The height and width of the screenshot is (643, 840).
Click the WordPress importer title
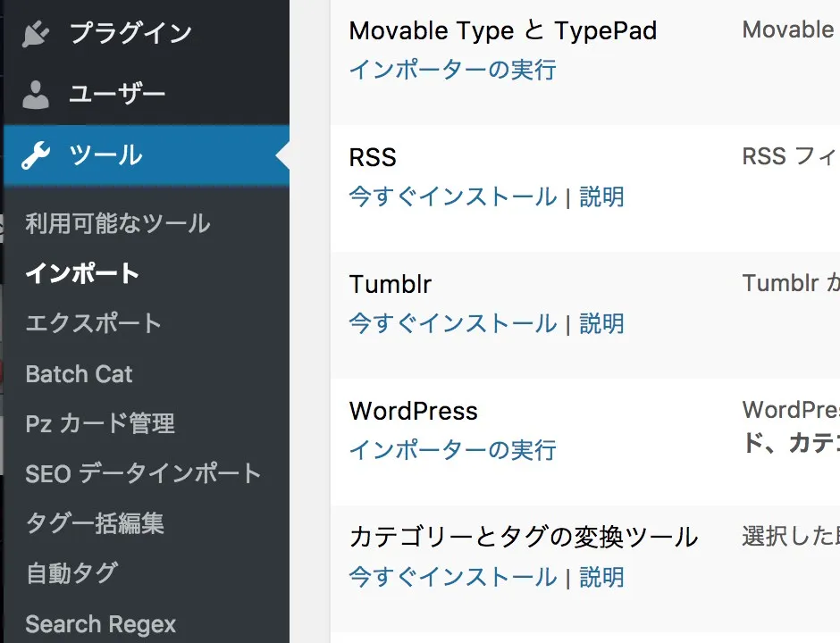(413, 411)
